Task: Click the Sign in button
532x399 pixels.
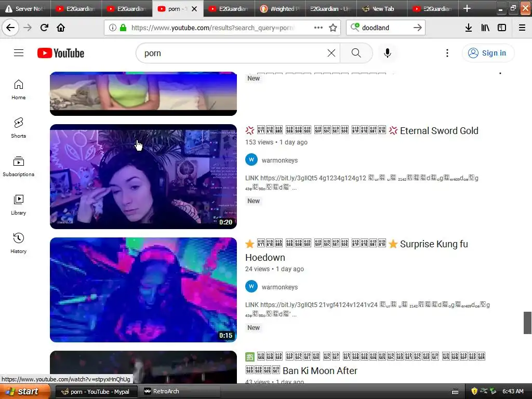Action: (488, 53)
